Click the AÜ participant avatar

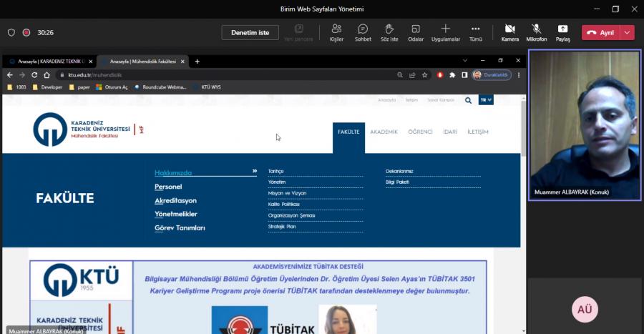(585, 310)
